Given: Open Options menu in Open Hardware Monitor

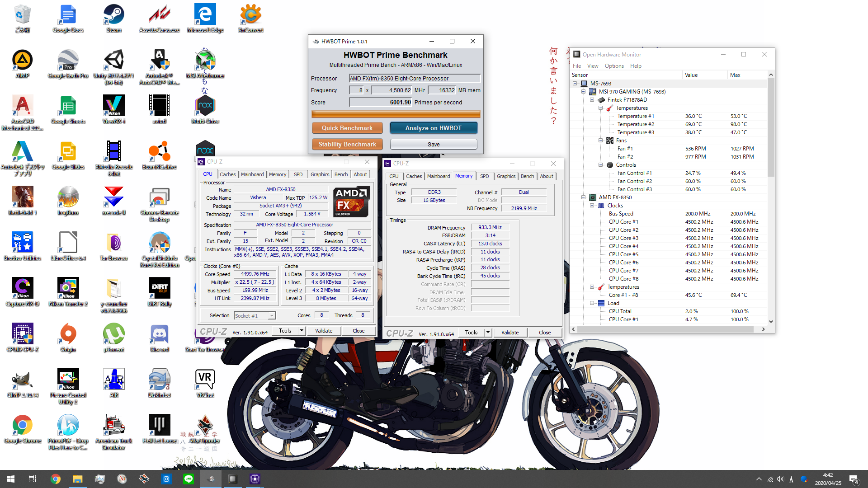Looking at the screenshot, I should click(x=614, y=66).
